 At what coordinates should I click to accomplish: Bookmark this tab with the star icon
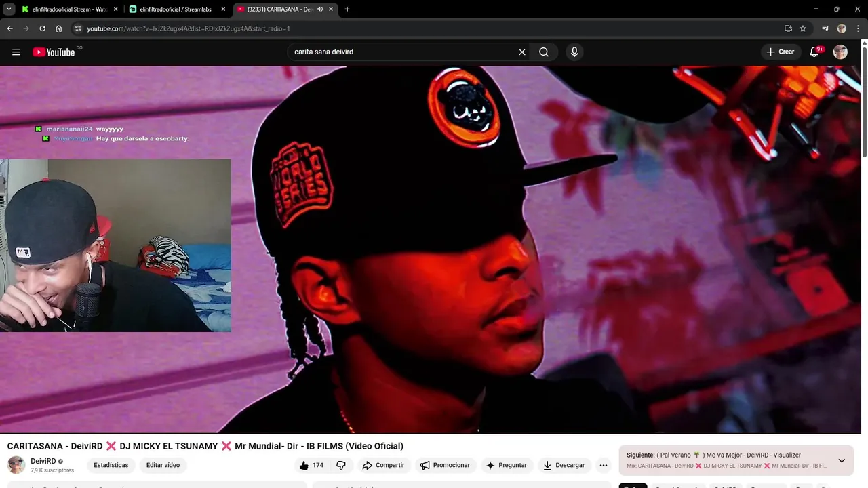pos(803,28)
